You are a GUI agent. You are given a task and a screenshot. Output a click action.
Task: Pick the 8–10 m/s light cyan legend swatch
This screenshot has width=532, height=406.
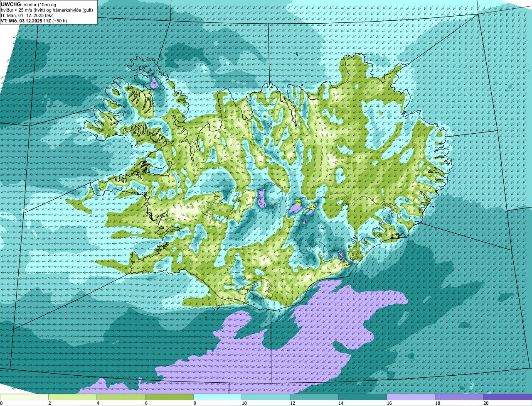[218, 397]
